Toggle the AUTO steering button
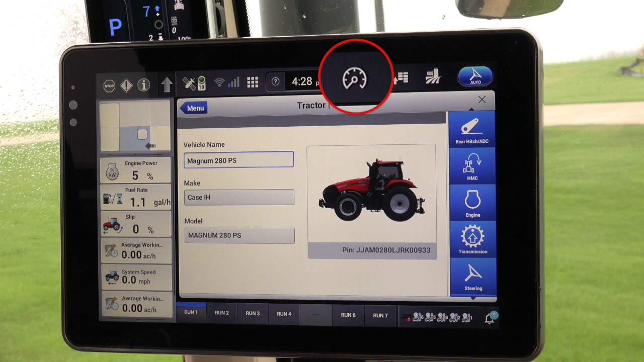 [475, 76]
